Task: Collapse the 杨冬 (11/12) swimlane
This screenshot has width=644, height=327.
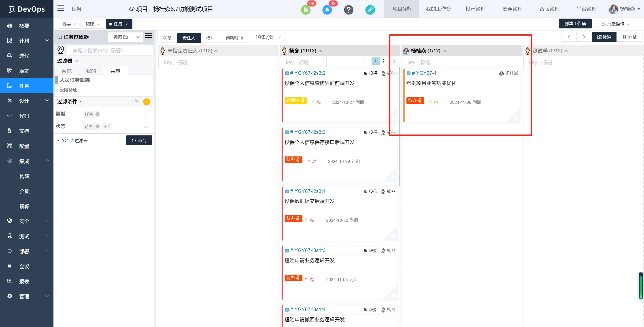Action: [x=320, y=51]
